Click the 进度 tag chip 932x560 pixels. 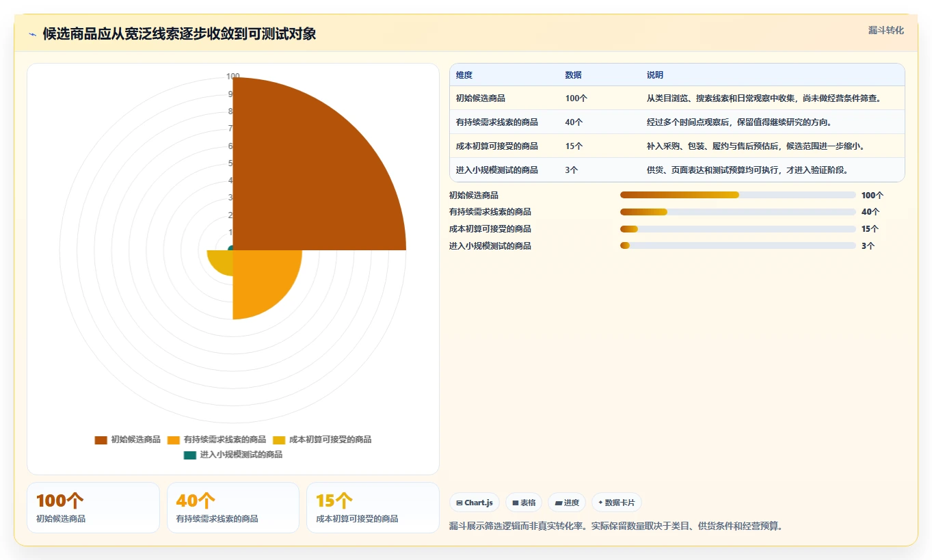click(x=567, y=503)
